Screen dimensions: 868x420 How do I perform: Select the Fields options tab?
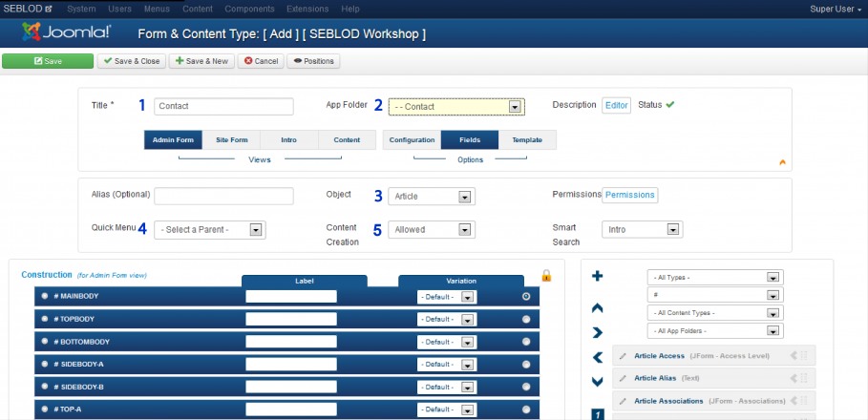(x=470, y=140)
